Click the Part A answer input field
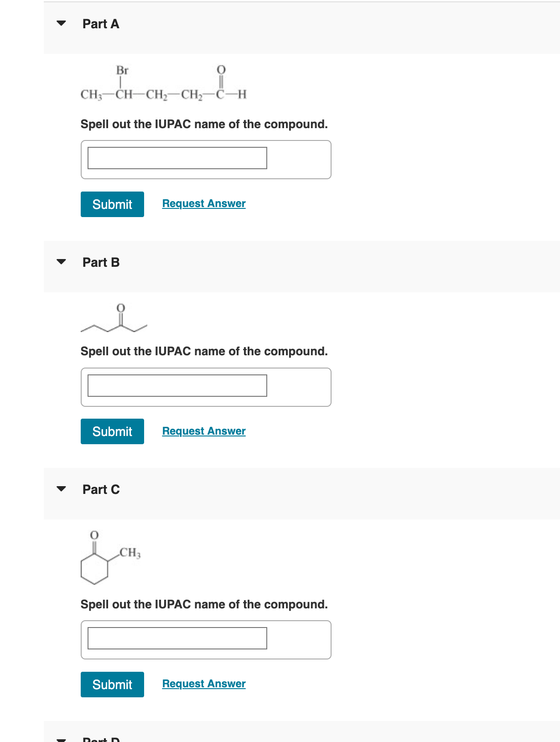560x742 pixels. point(176,158)
